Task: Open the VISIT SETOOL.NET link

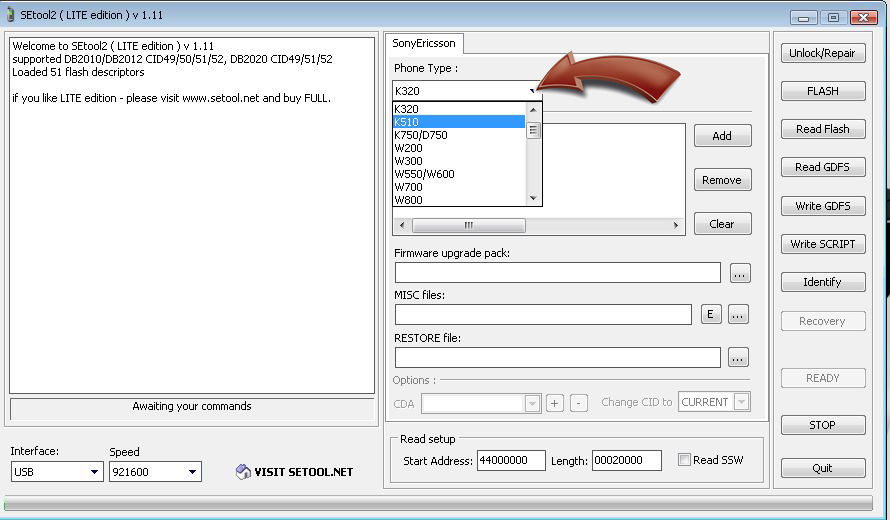Action: pos(303,472)
